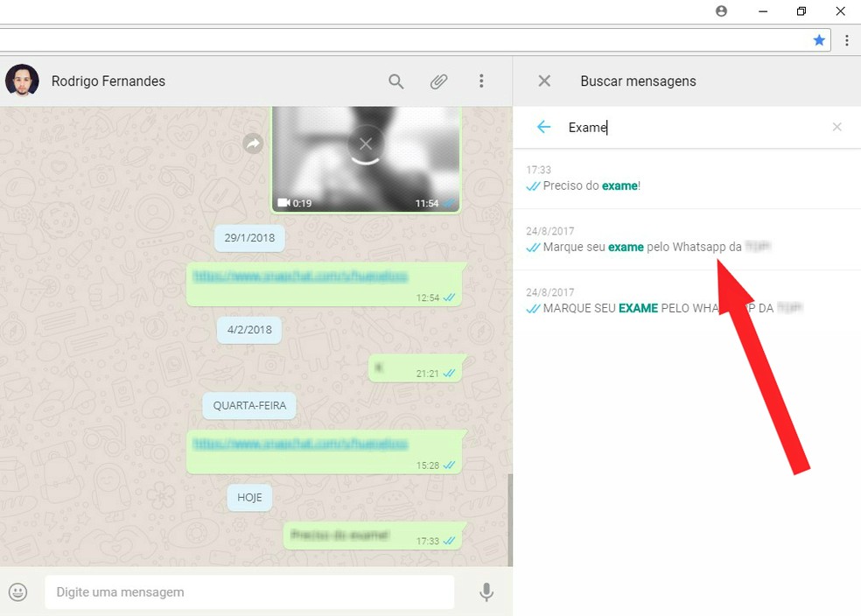This screenshot has height=616, width=861.
Task: Open the chat options three-dot menu
Action: point(481,81)
